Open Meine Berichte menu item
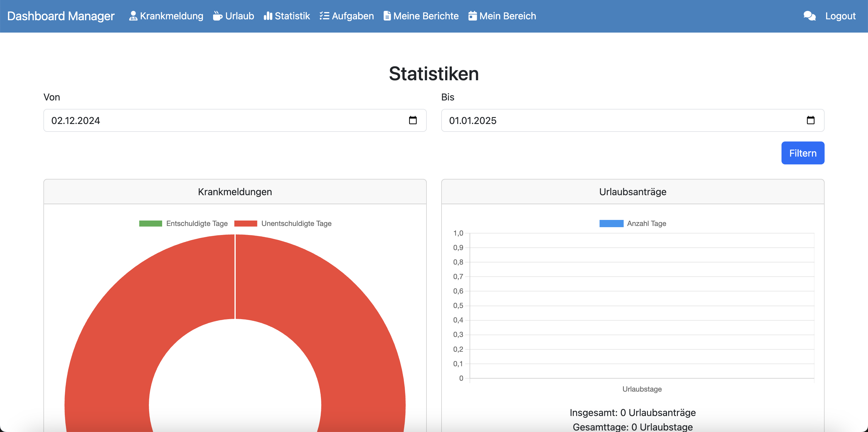Screen dimensions: 868x432 coord(426,16)
